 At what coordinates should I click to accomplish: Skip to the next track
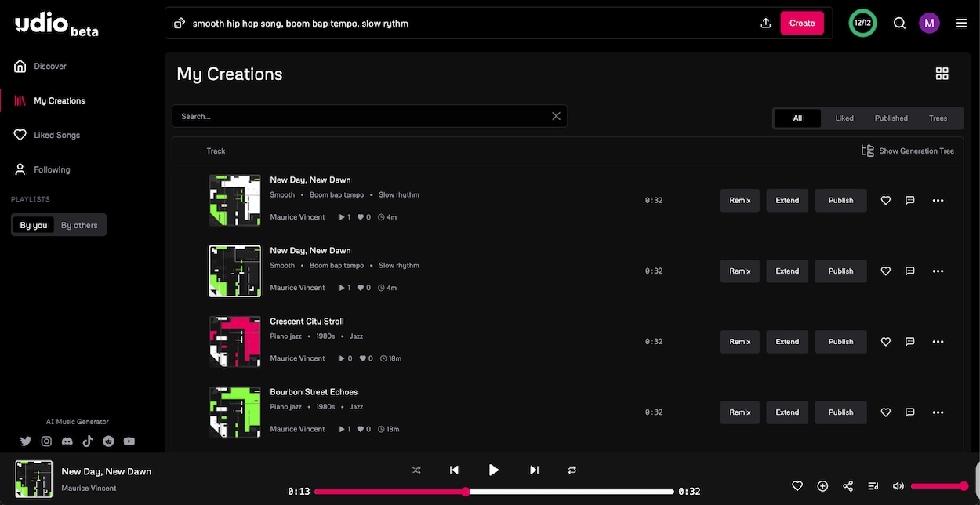pos(534,470)
